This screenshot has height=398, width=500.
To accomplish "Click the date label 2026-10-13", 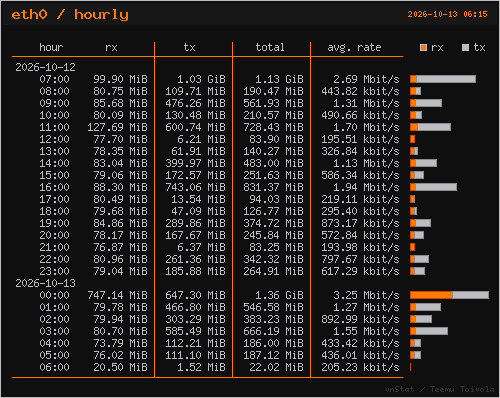I will (45, 283).
